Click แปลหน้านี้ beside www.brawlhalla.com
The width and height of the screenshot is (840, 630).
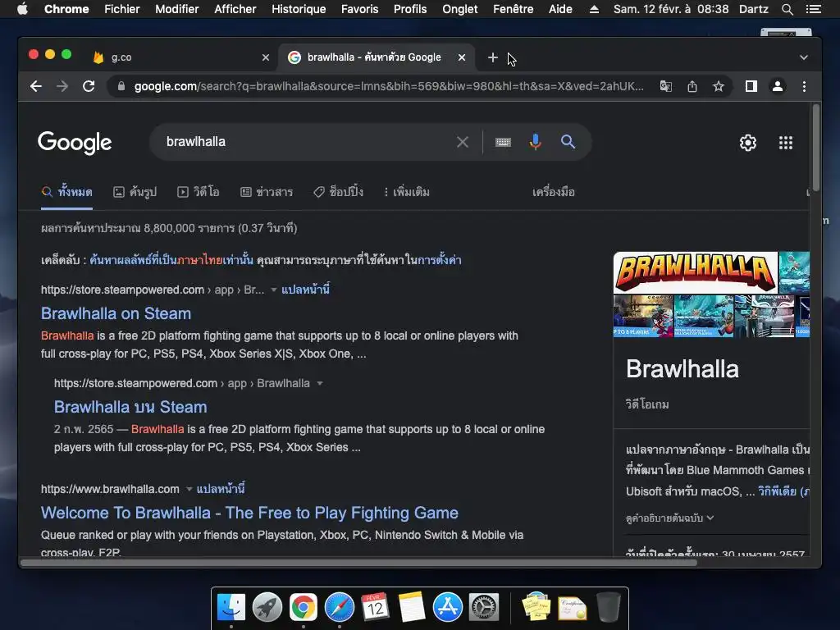(221, 489)
